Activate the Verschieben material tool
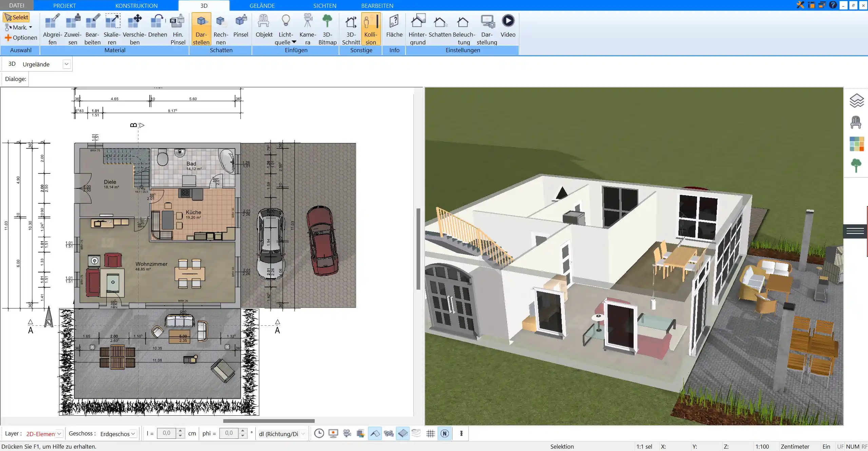868x451 pixels. tap(134, 29)
